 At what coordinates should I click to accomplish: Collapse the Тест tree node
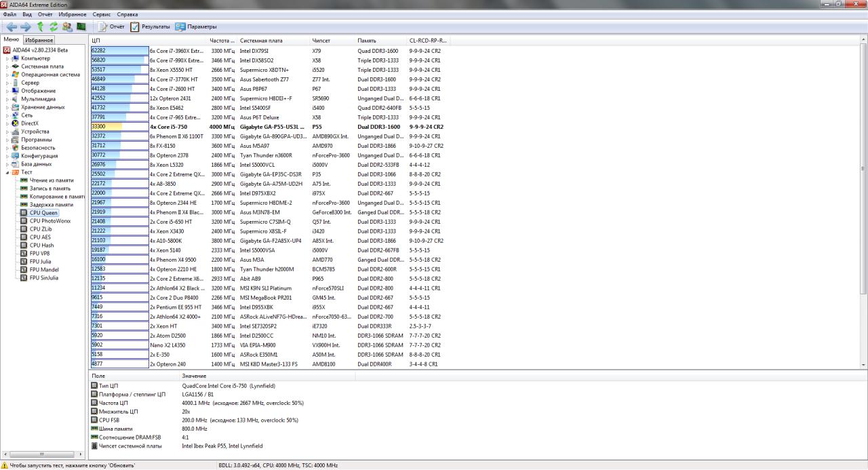coord(7,172)
